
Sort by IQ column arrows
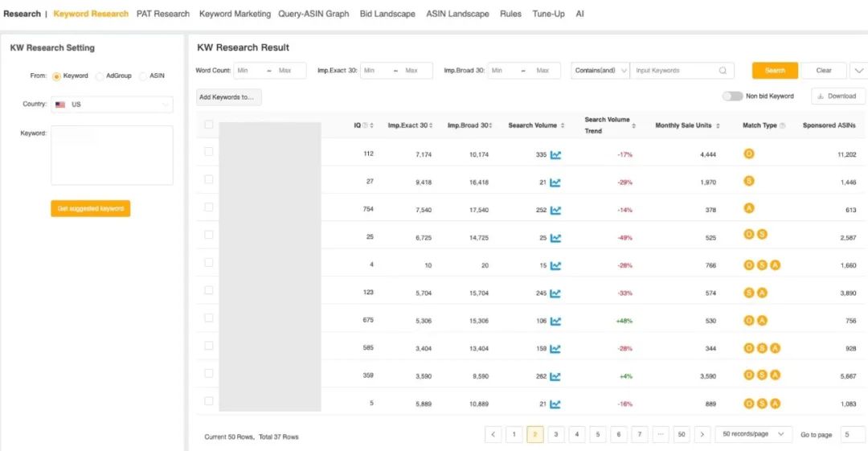(x=371, y=125)
